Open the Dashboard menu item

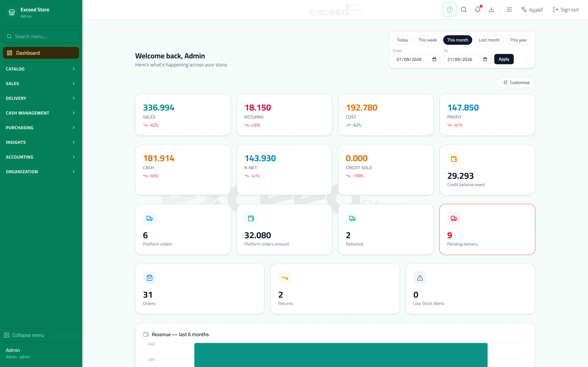point(41,53)
